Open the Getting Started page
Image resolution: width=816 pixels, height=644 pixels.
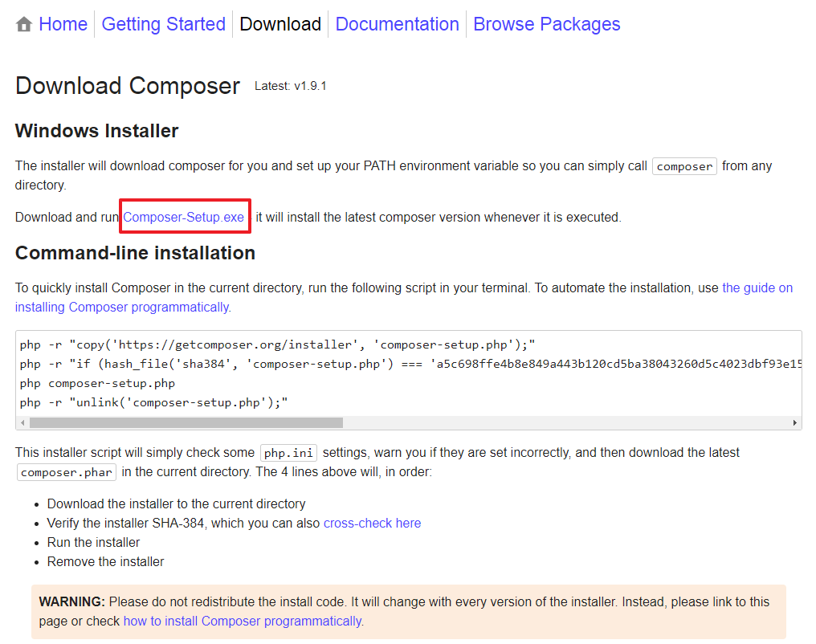pos(163,24)
